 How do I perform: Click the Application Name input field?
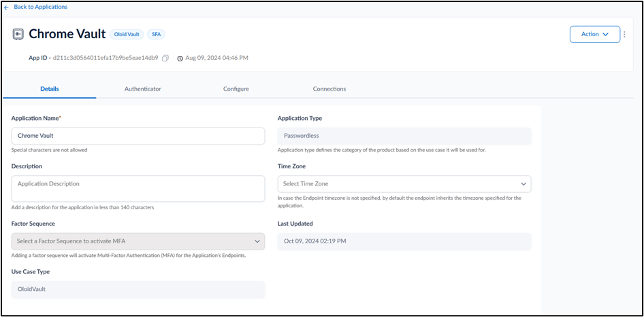[138, 136]
